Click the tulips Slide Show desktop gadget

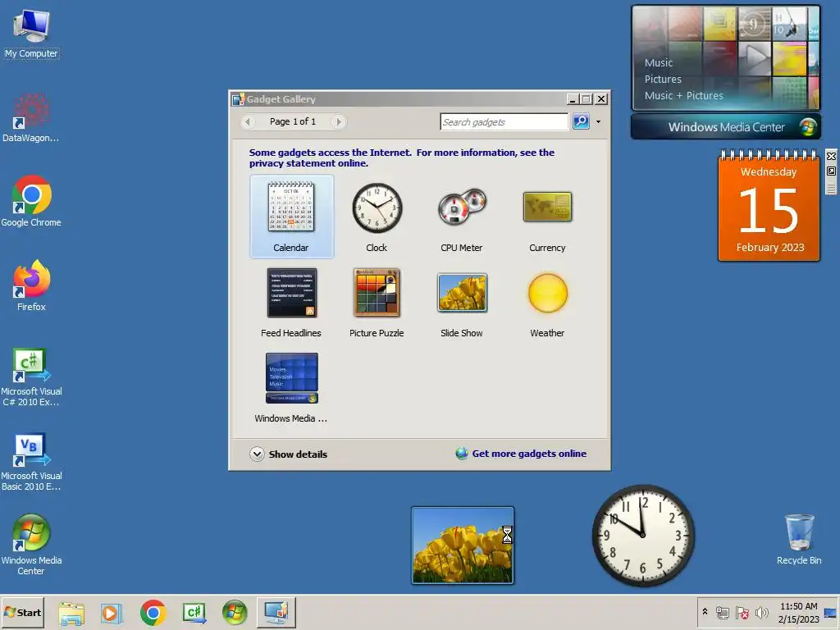pyautogui.click(x=463, y=545)
